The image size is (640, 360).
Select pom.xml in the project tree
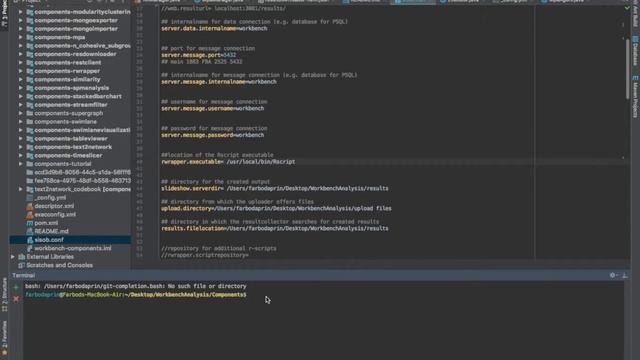[x=46, y=223]
